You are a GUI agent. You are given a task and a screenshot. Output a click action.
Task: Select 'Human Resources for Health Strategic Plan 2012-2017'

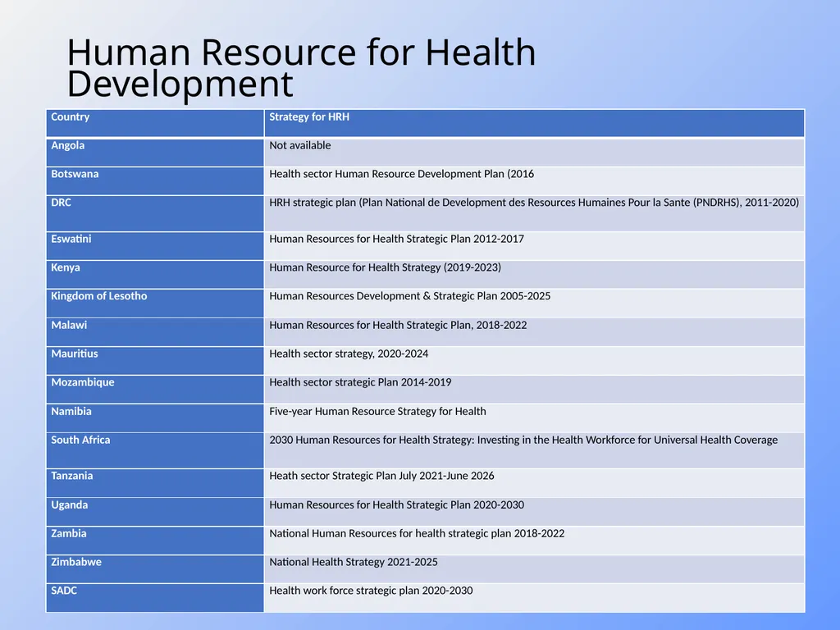pyautogui.click(x=534, y=246)
